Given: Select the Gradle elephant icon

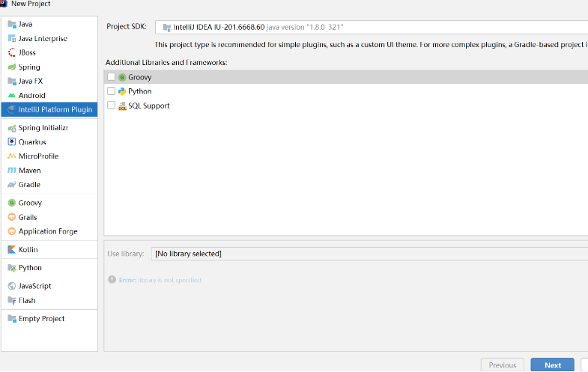Looking at the screenshot, I should (x=12, y=185).
